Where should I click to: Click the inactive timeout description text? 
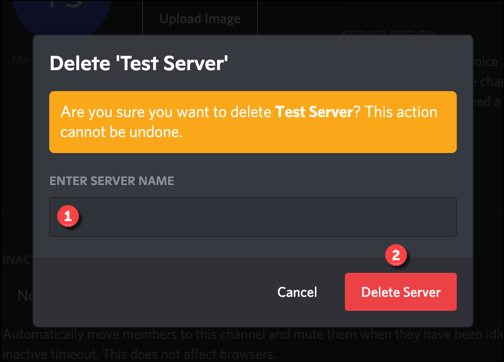pos(253,344)
